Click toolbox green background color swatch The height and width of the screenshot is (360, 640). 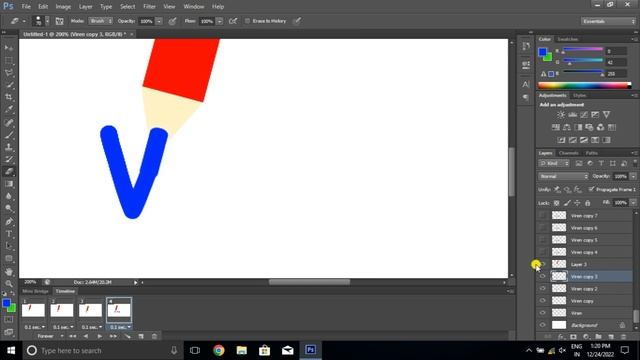tap(12, 309)
